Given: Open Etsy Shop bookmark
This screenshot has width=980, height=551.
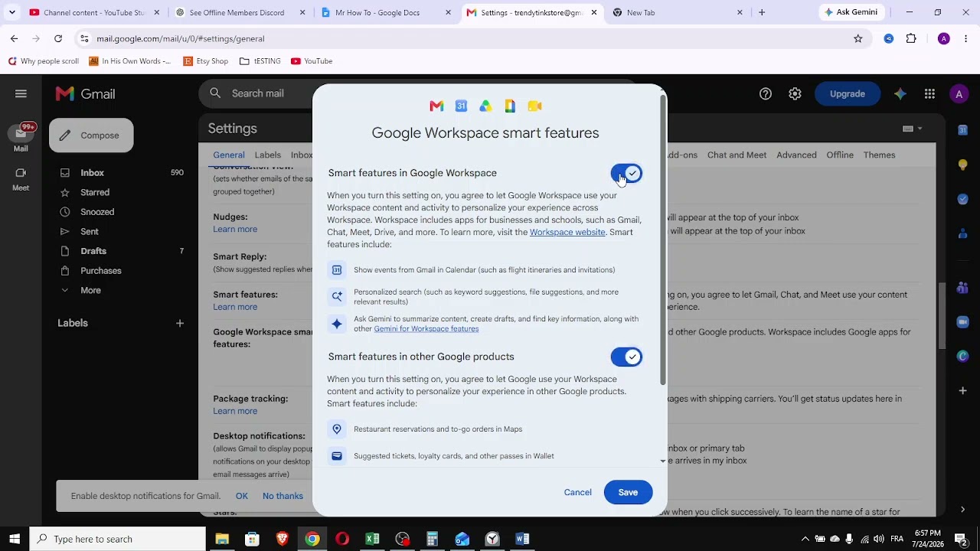Looking at the screenshot, I should click(x=205, y=61).
